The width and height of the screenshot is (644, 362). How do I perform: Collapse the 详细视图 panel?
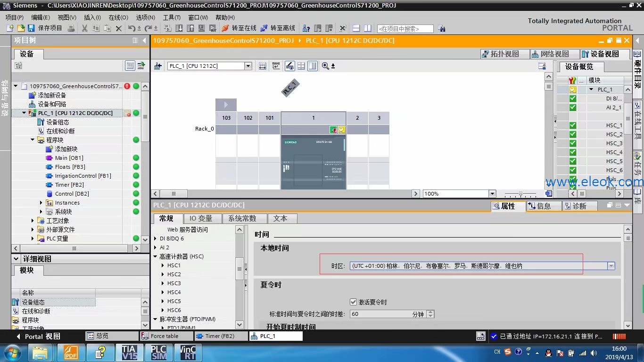[17, 259]
